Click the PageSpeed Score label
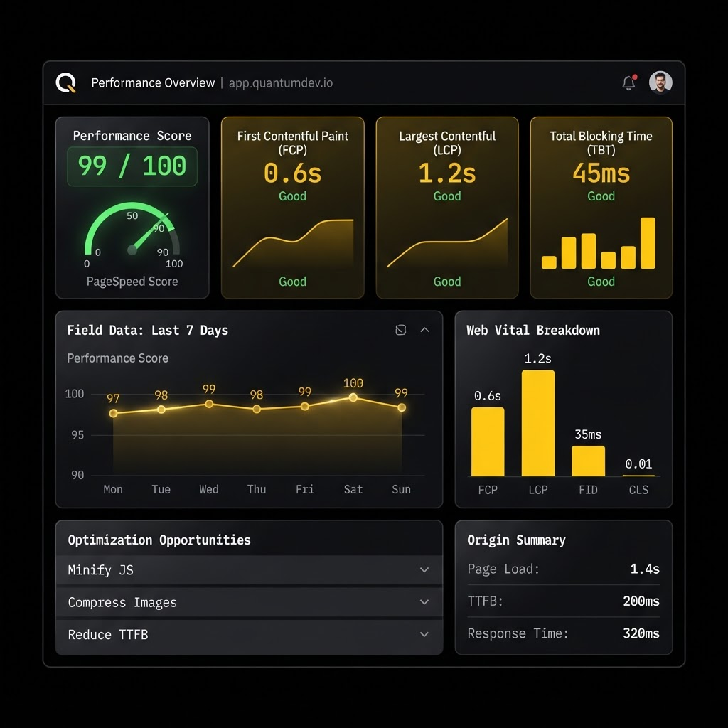The width and height of the screenshot is (728, 728). [x=132, y=282]
